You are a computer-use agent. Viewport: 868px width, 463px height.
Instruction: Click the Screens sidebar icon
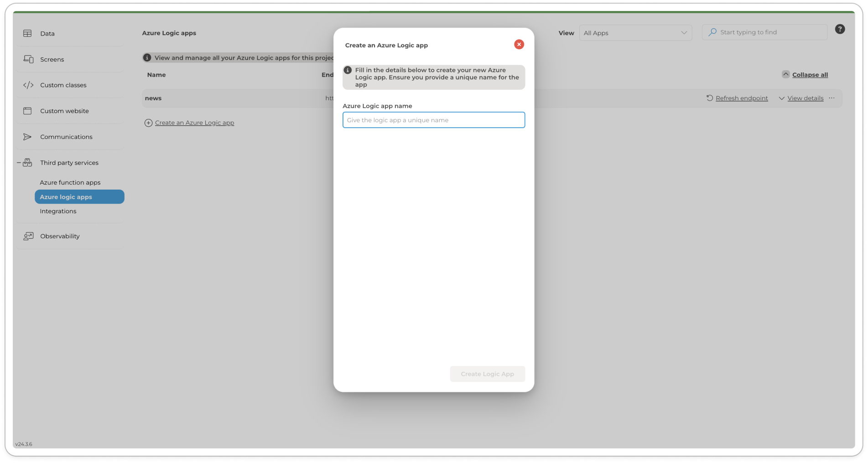28,59
